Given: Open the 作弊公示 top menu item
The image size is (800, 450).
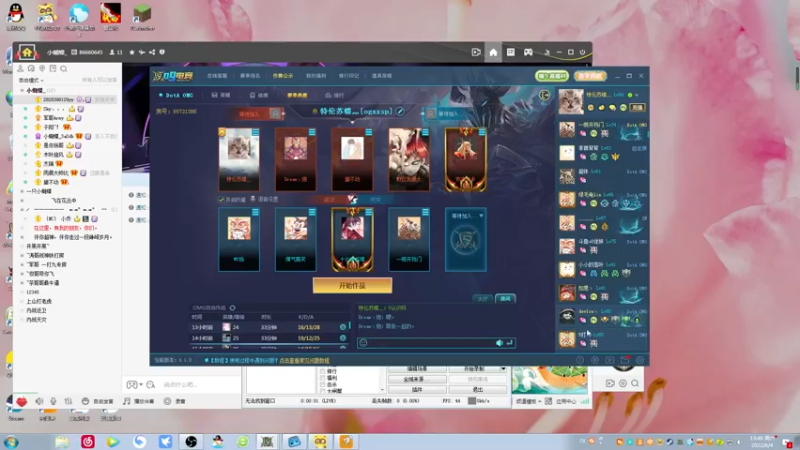Looking at the screenshot, I should tap(283, 76).
